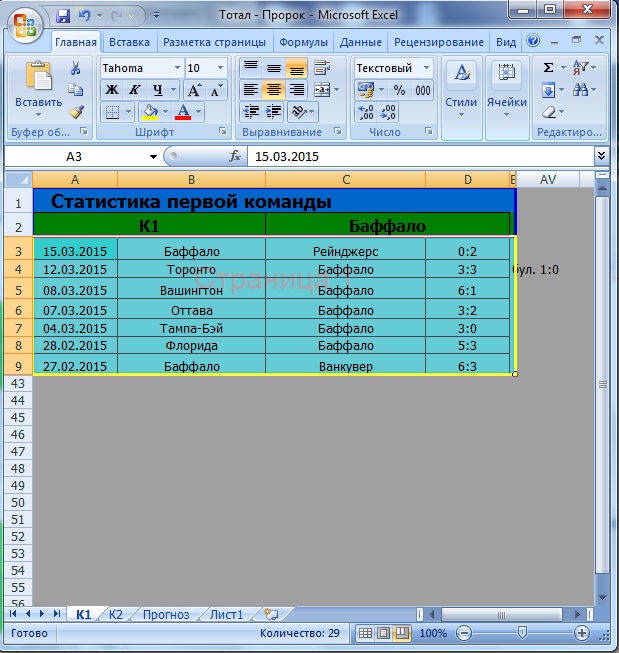Open Excel help question mark

533,41
